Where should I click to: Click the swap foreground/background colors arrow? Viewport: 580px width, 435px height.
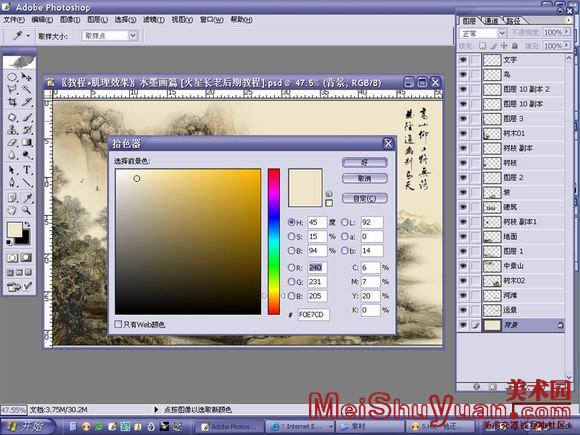click(27, 225)
